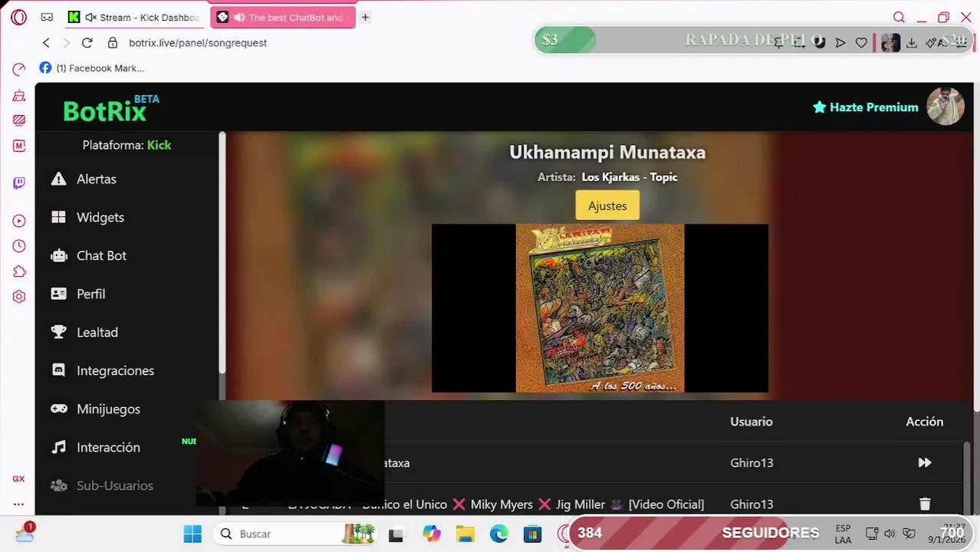Viewport: 980px width, 552px height.
Task: Click the Interacción music note icon
Action: coord(58,447)
